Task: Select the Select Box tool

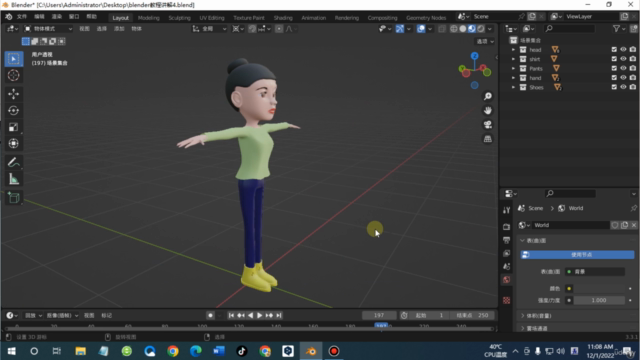Action: 13,59
